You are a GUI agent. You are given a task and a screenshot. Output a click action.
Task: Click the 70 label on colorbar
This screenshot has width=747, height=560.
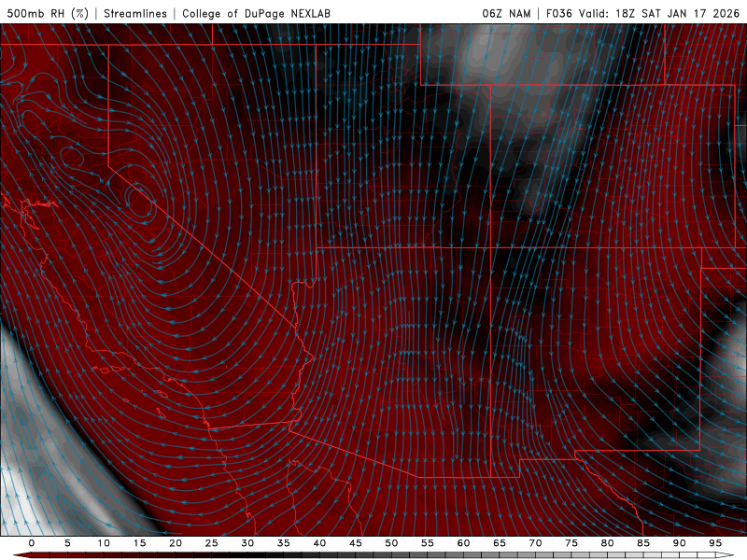(535, 543)
